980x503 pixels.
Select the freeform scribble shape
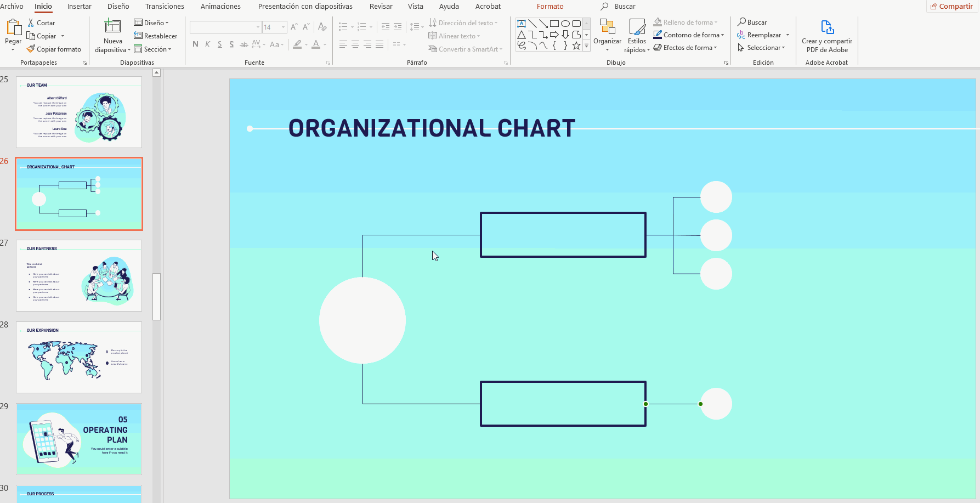coord(522,46)
